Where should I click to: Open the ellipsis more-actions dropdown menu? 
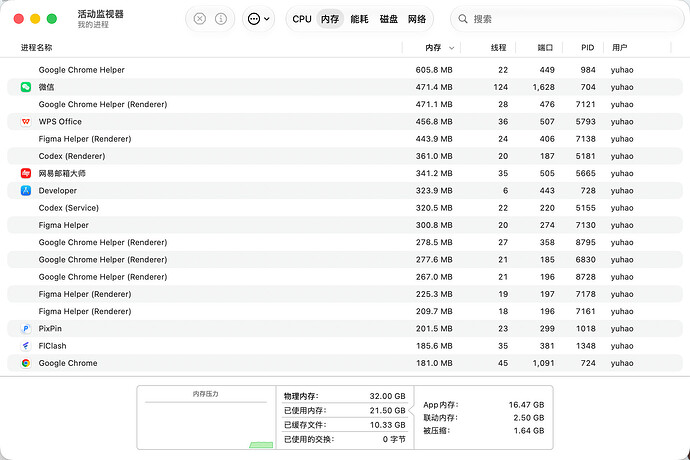pyautogui.click(x=259, y=19)
